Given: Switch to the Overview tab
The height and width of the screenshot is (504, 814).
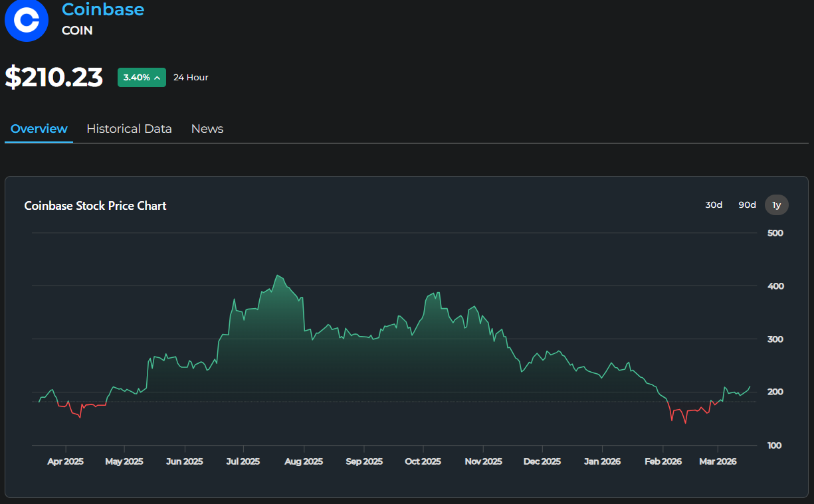Looking at the screenshot, I should (x=39, y=129).
